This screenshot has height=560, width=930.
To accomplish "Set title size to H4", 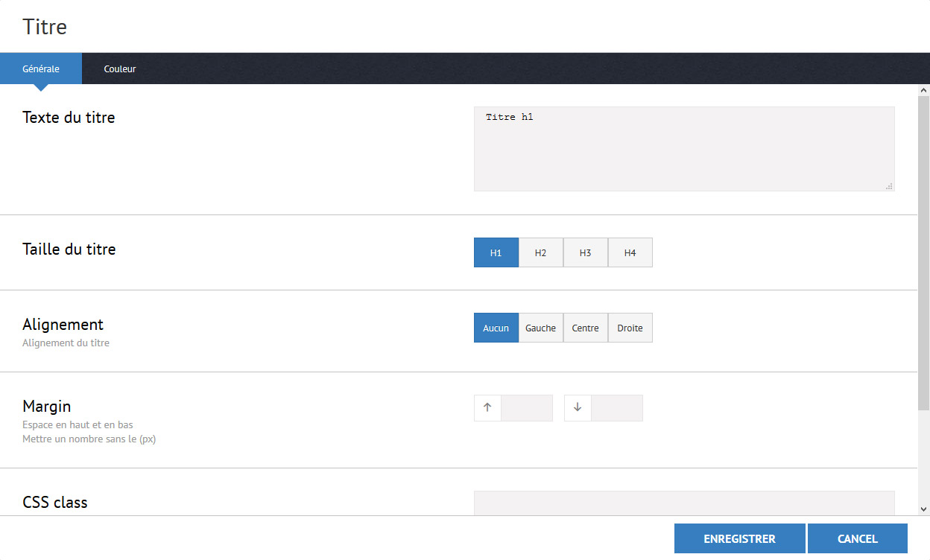I will pyautogui.click(x=630, y=252).
